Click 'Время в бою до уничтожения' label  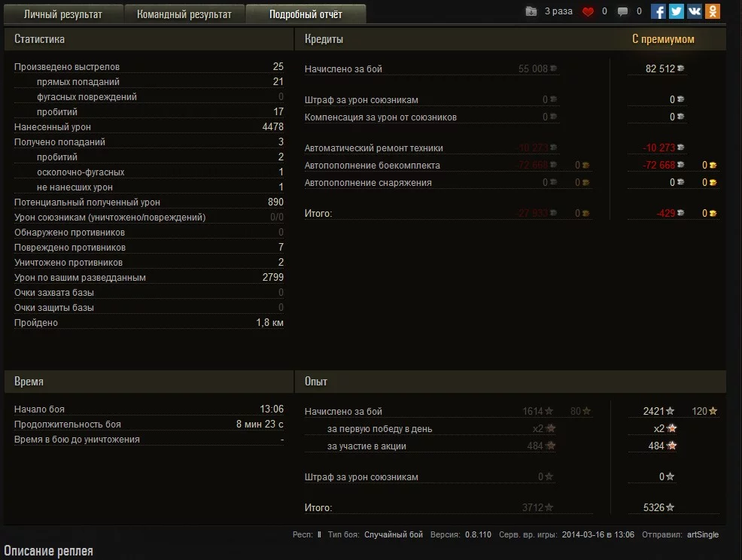(x=77, y=440)
